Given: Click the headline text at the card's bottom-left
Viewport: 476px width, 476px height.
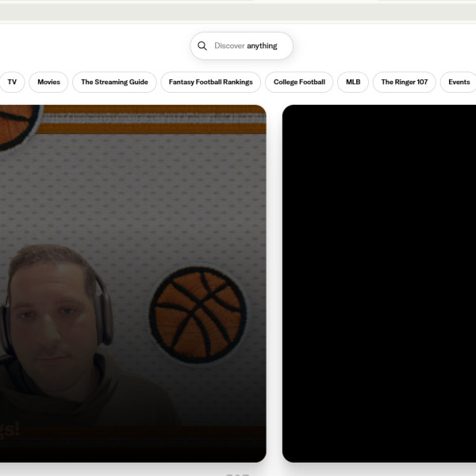Looking at the screenshot, I should tap(10, 430).
